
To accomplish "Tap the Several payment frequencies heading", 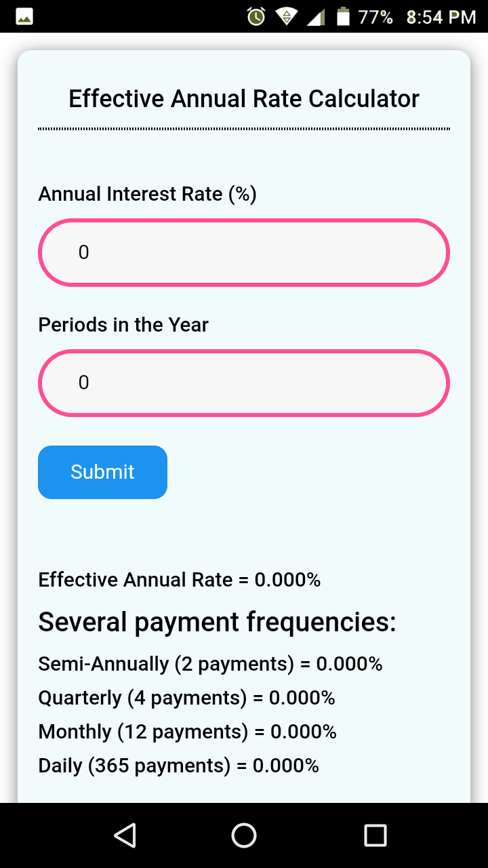I will (x=217, y=622).
